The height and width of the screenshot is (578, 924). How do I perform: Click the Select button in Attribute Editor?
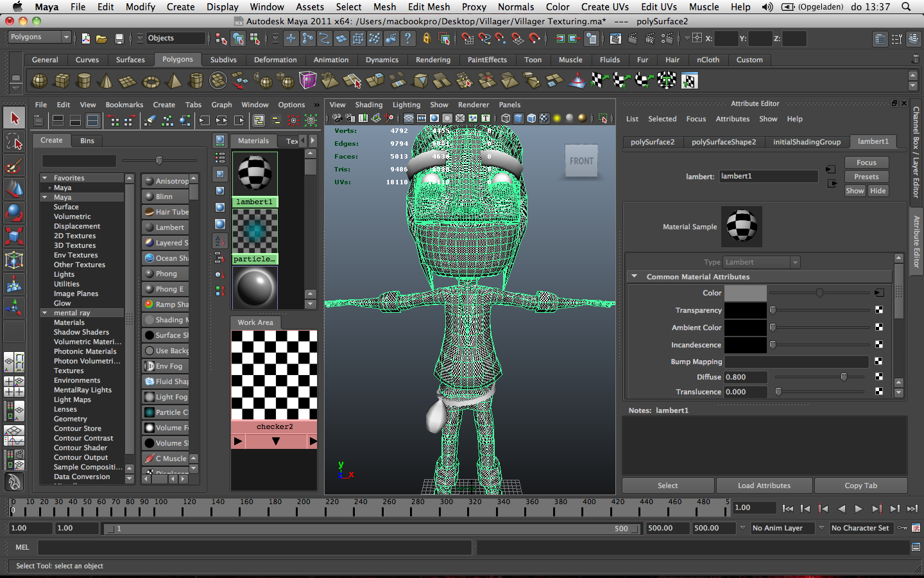coord(667,486)
